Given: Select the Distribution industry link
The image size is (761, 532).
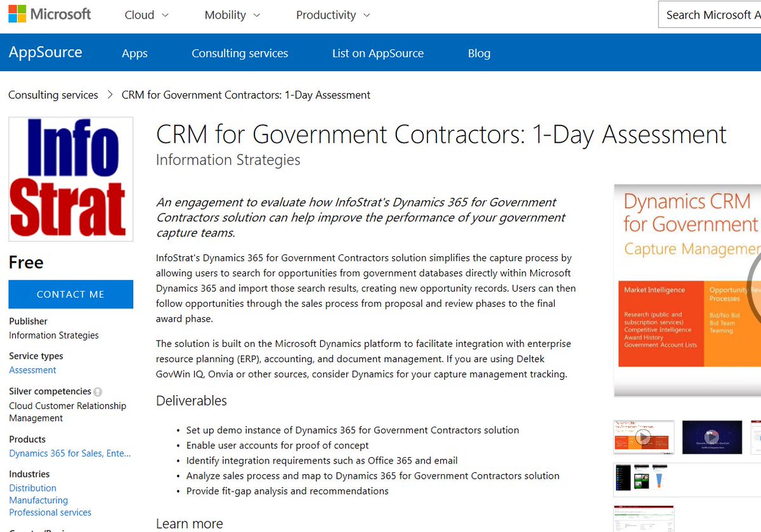Looking at the screenshot, I should tap(32, 488).
